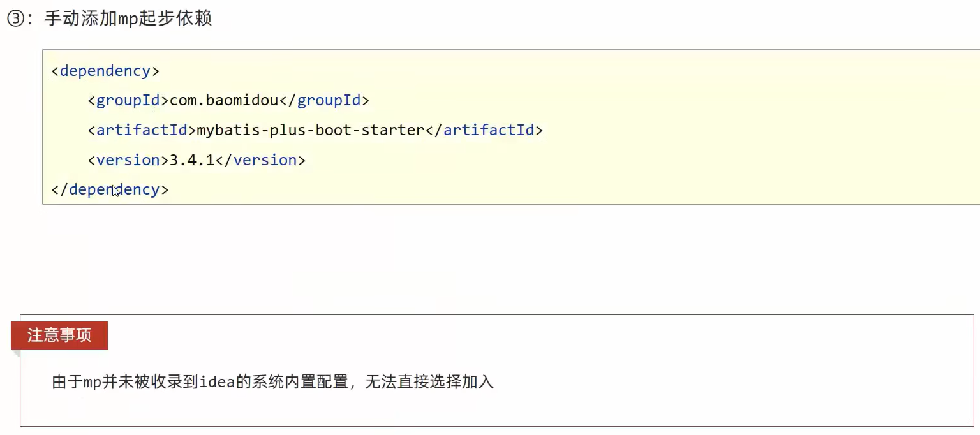Click the red 注意事项 label
The image size is (980, 435).
pos(59,335)
